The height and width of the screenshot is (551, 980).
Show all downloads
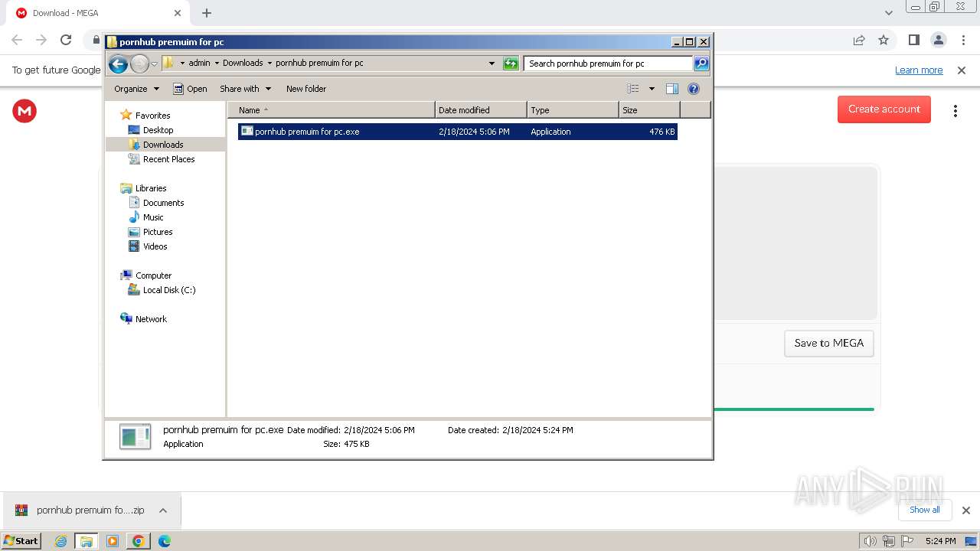(925, 510)
